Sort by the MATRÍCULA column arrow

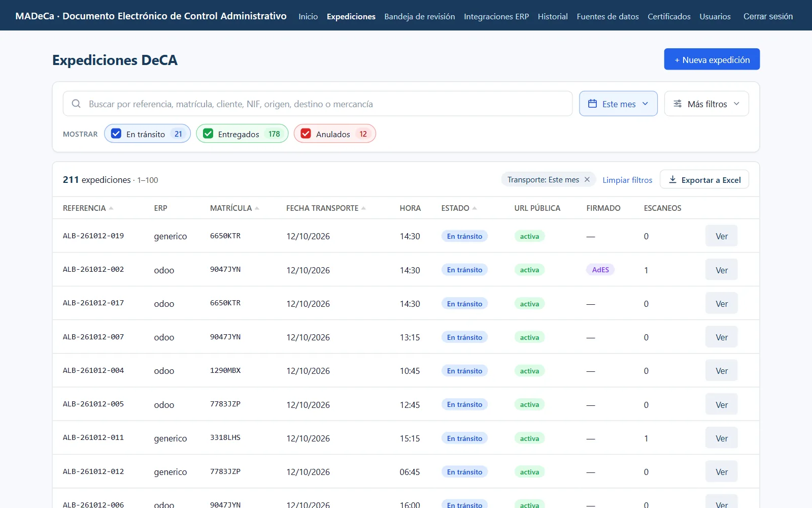pos(257,208)
